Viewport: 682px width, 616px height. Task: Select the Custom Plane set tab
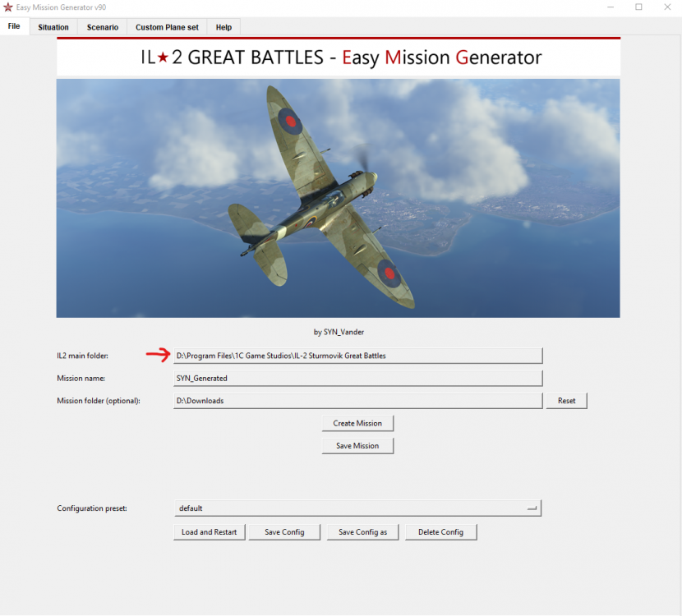166,26
